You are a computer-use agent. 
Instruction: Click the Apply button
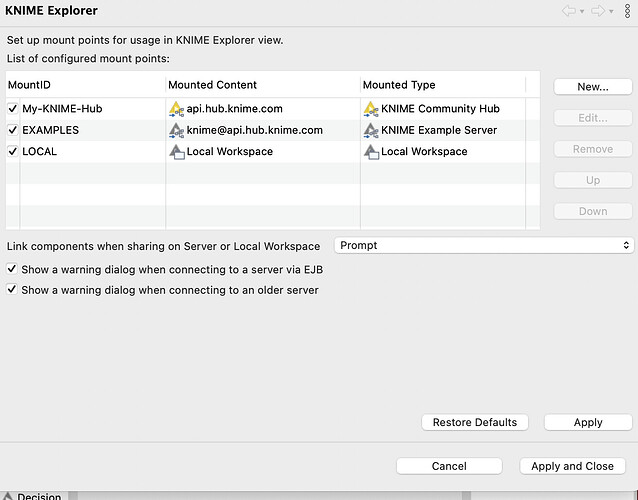[588, 422]
